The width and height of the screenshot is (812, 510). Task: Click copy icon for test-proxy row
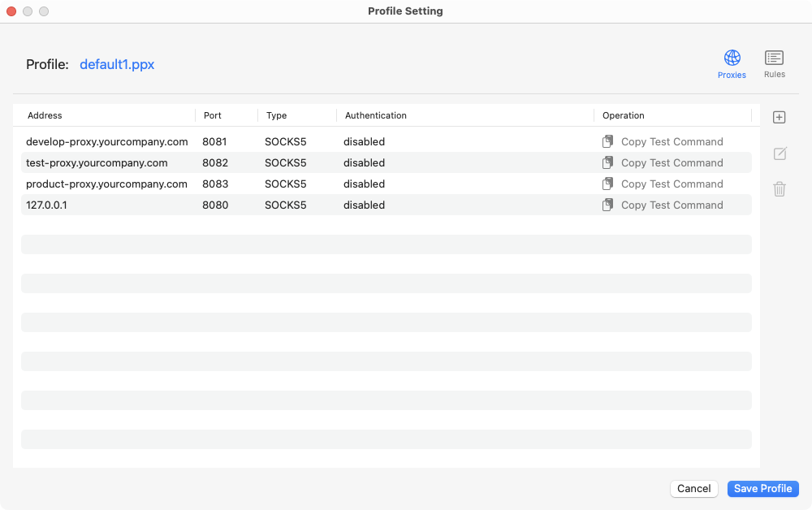pyautogui.click(x=607, y=162)
